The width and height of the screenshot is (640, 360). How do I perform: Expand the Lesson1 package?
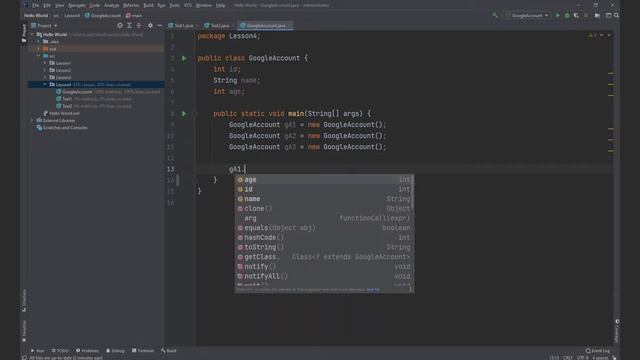coord(45,63)
